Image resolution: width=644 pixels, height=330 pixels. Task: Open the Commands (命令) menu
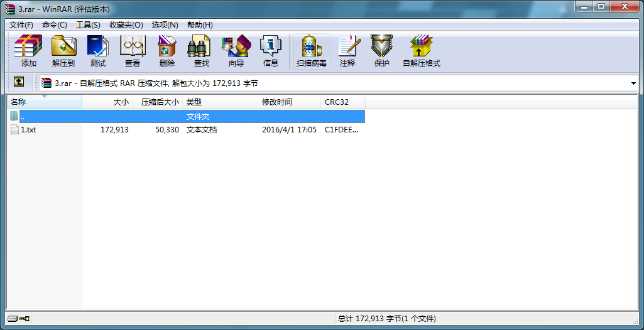point(54,24)
